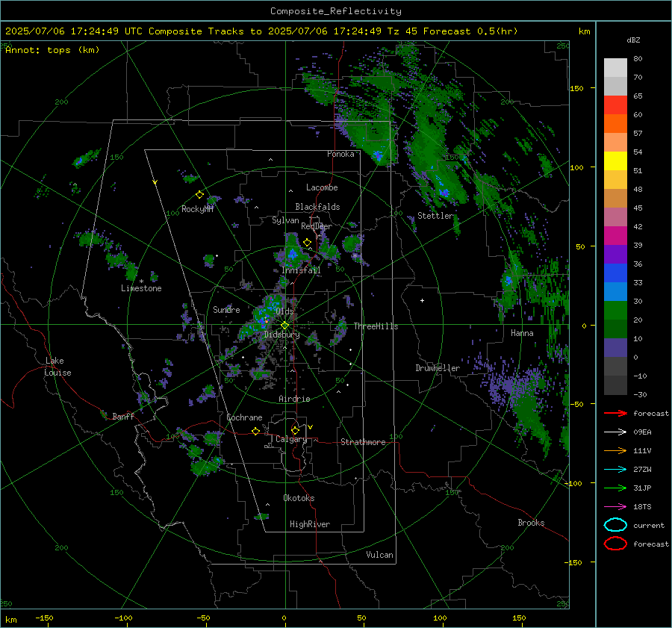Pick the bright yellow dBZ swatch
This screenshot has width=672, height=628.
615,161
